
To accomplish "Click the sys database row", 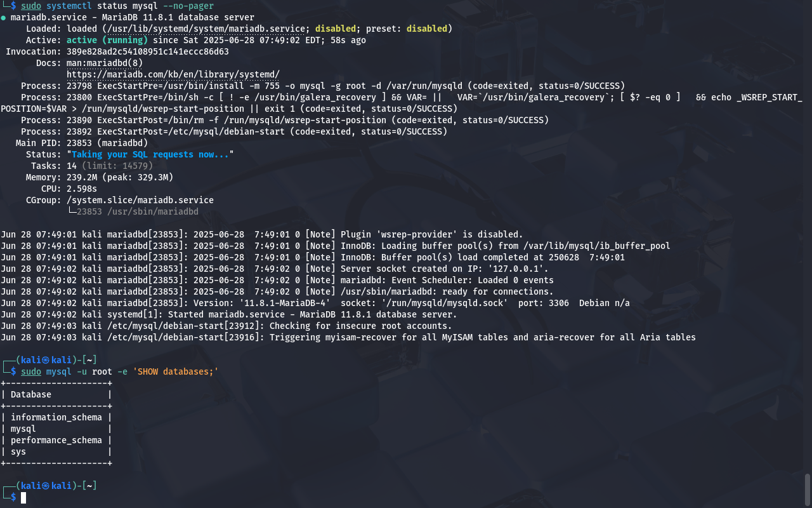I will point(56,451).
